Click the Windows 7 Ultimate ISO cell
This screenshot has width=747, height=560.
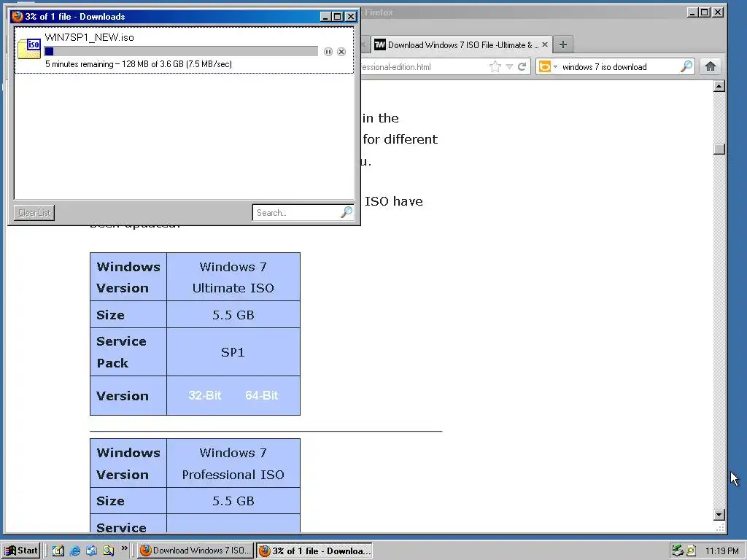[x=233, y=277]
